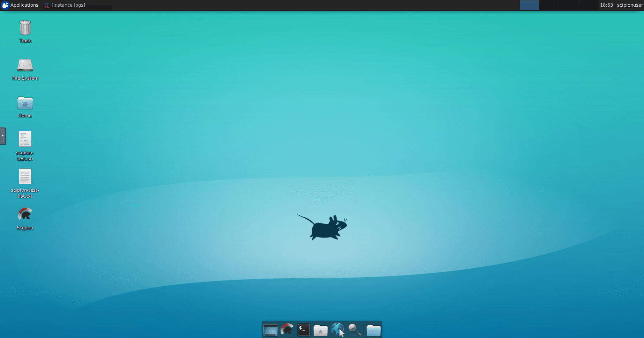The width and height of the screenshot is (644, 338).
Task: Click the 18:53 clock
Action: click(606, 5)
